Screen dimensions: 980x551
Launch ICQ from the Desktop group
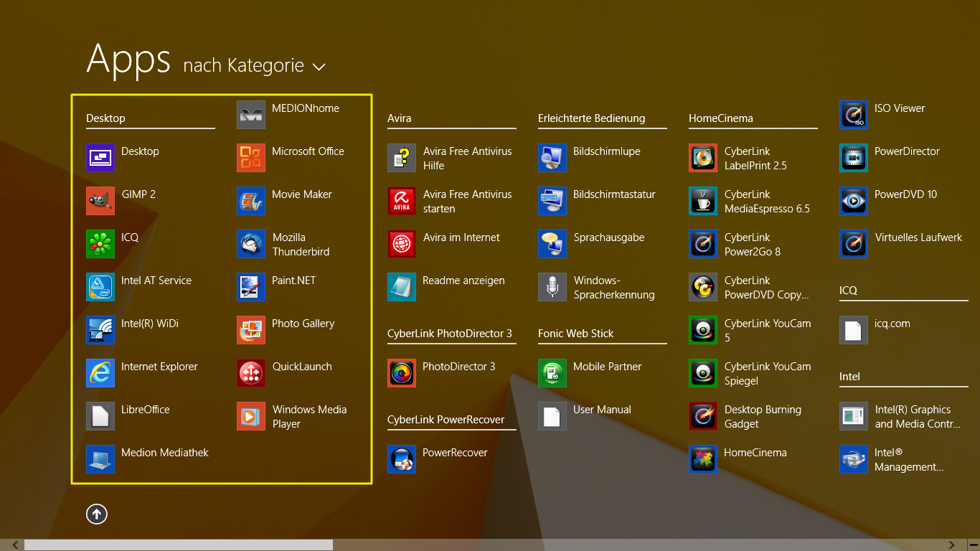(100, 244)
